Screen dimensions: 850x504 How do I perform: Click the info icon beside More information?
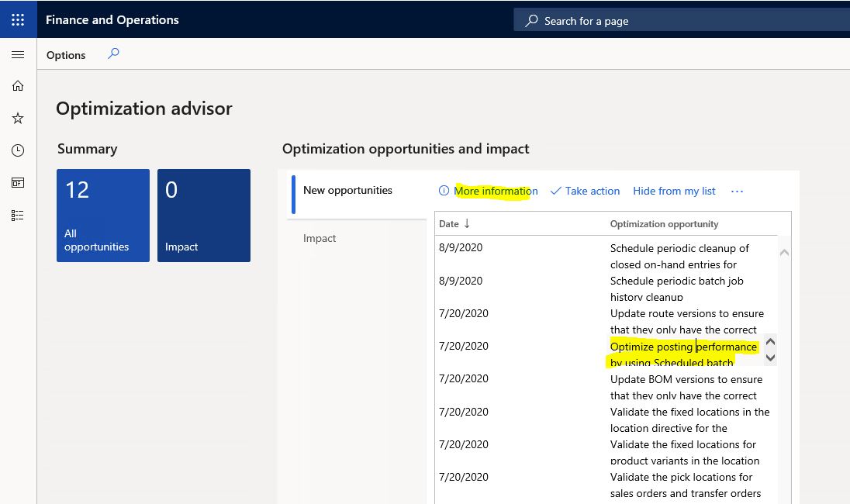pos(444,191)
